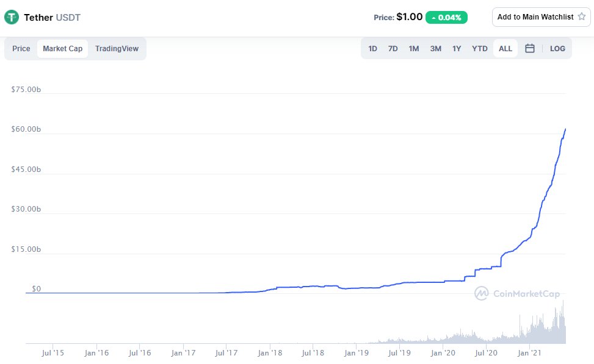
Task: Set chart range to 7D
Action: tap(393, 48)
